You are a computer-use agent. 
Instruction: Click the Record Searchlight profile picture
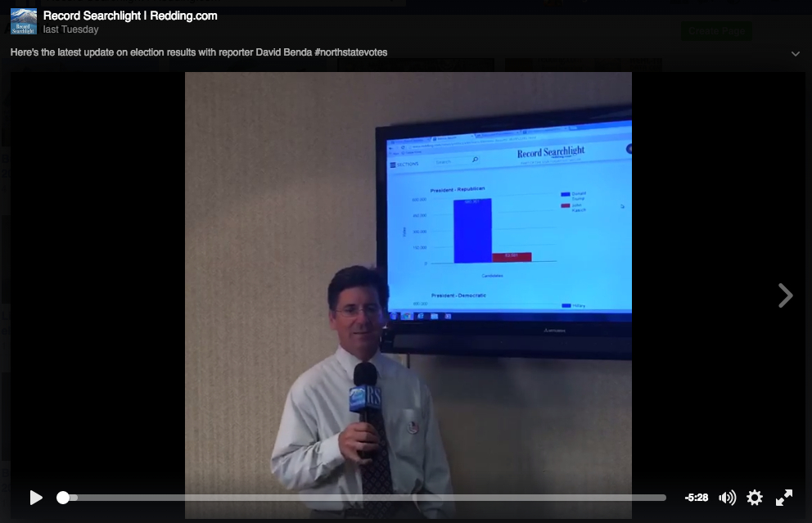[24, 22]
